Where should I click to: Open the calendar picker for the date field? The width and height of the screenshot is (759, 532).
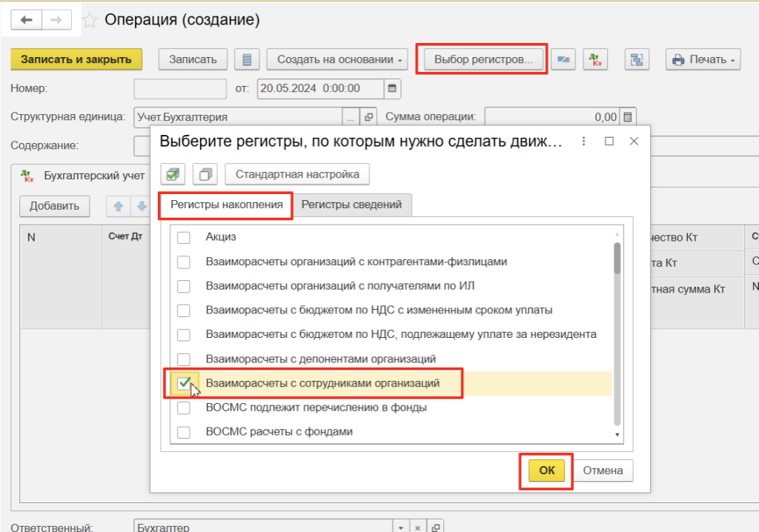coord(392,89)
